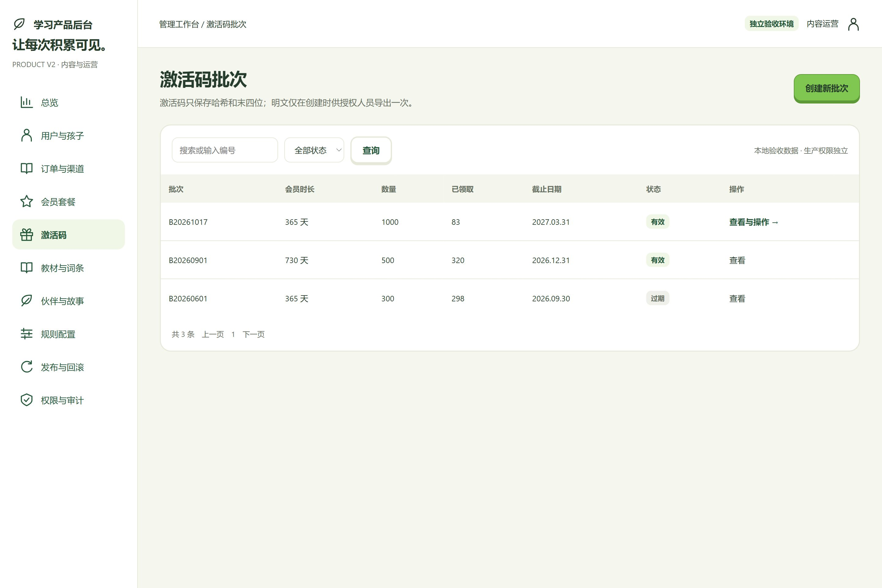
Task: Click the leaf icon beside 伙伴与故事
Action: [27, 301]
